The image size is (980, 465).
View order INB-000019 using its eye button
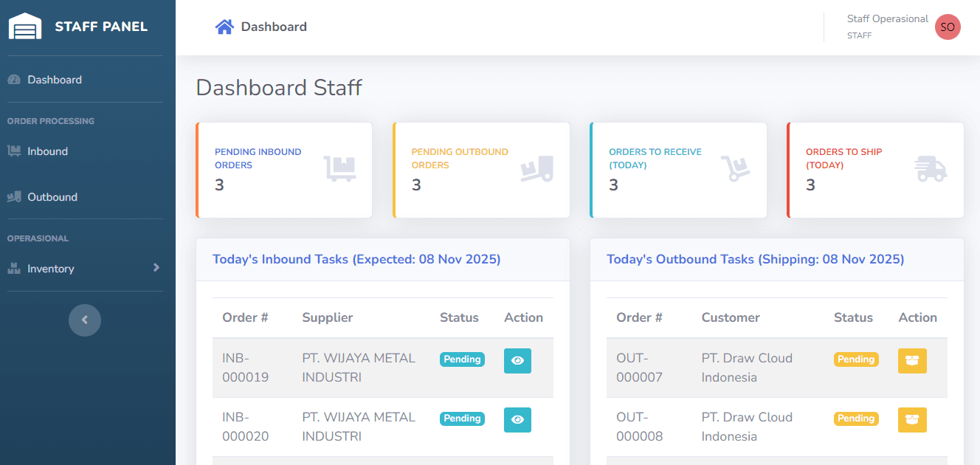(x=517, y=360)
